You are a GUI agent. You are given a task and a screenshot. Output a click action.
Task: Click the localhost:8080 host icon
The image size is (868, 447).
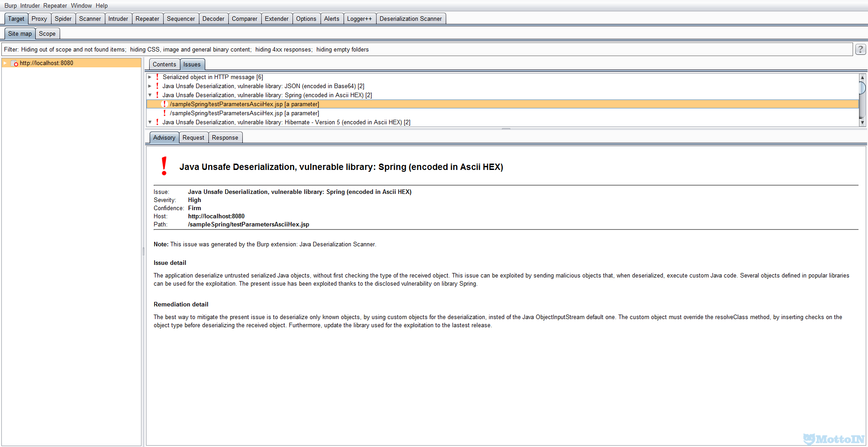14,63
